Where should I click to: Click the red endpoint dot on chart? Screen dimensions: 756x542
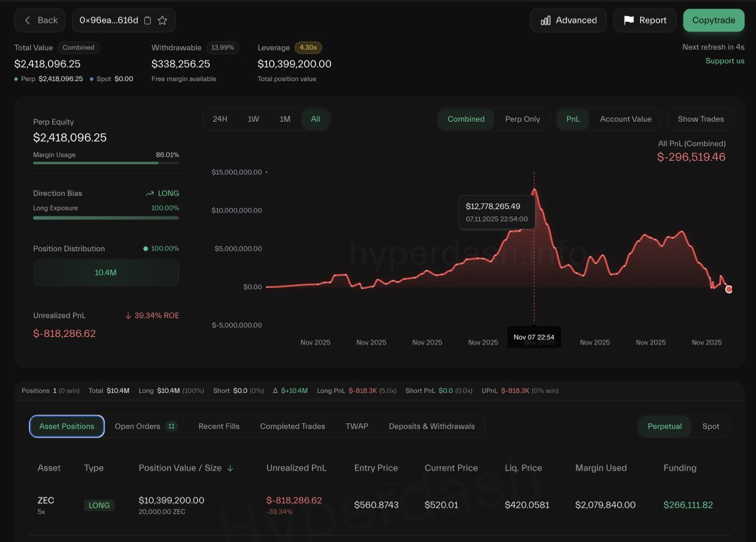coord(729,289)
